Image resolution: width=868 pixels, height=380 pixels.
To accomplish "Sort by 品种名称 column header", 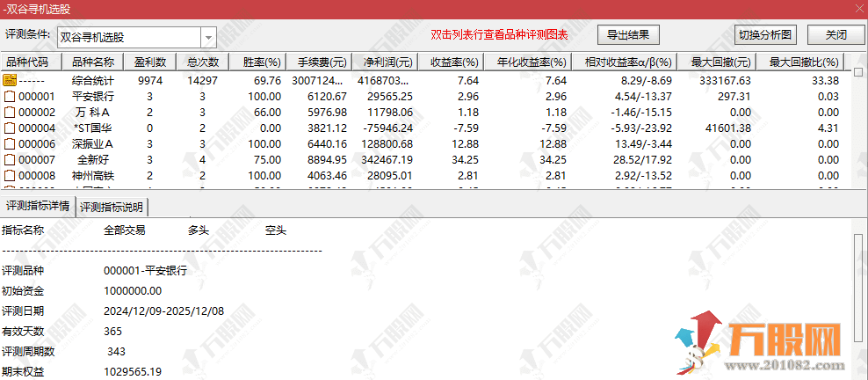I will tap(93, 62).
